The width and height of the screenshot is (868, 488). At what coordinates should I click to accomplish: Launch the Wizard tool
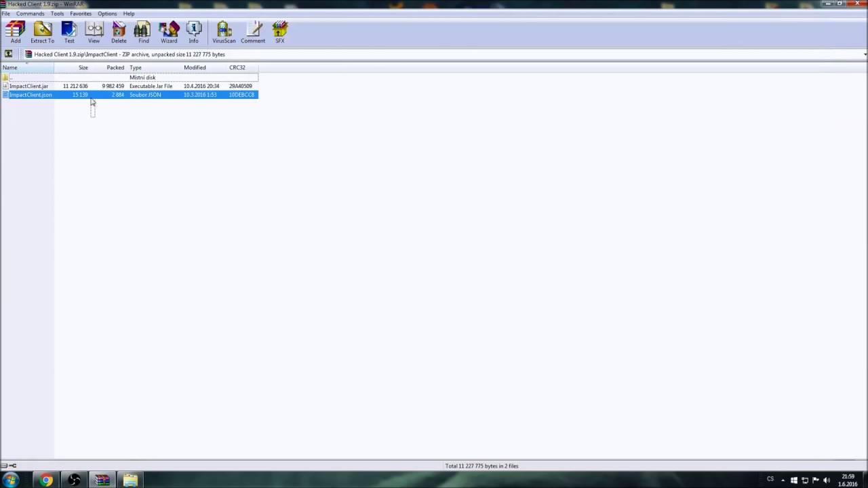point(169,32)
